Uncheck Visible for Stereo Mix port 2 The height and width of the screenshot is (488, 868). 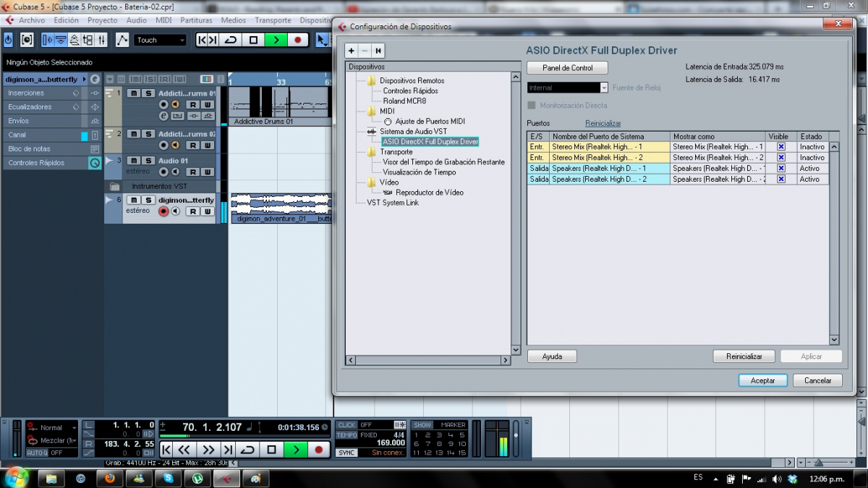(x=781, y=157)
